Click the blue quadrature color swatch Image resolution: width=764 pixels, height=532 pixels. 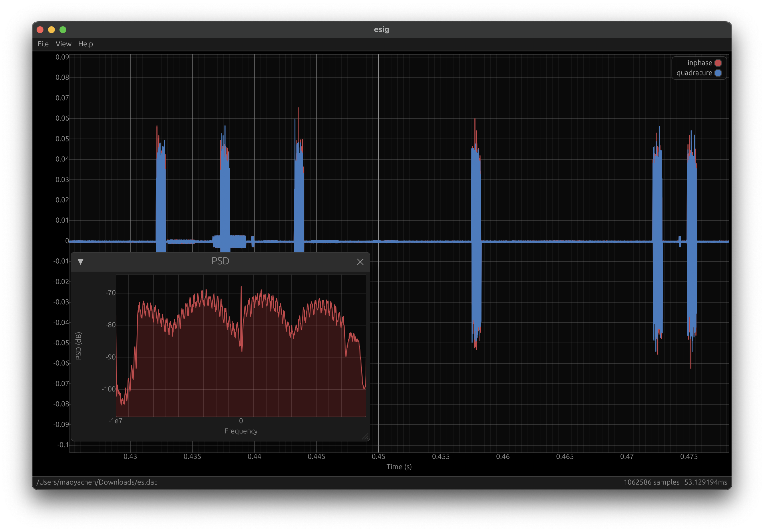point(718,73)
